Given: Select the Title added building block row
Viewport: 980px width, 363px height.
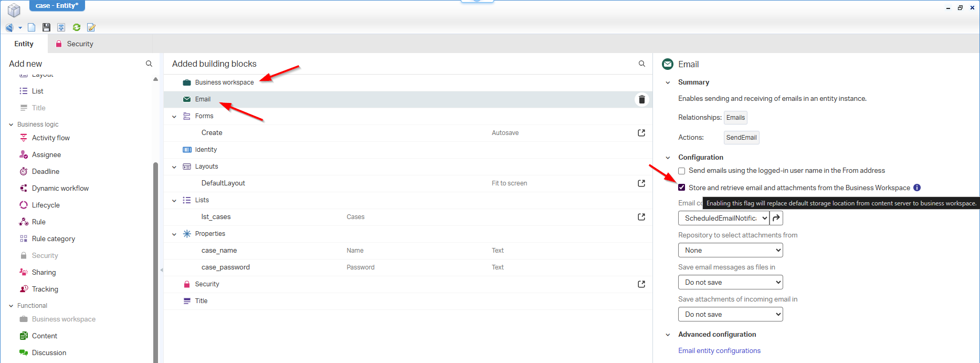Looking at the screenshot, I should (x=408, y=301).
